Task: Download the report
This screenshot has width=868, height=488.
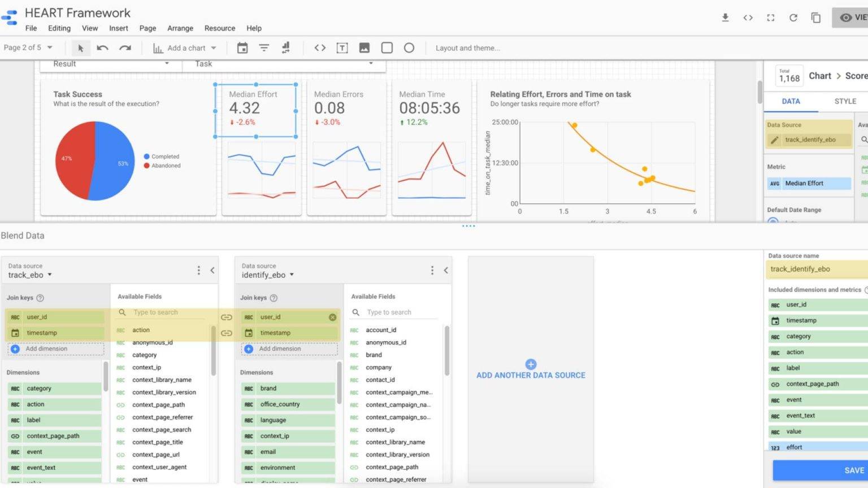Action: coord(725,18)
